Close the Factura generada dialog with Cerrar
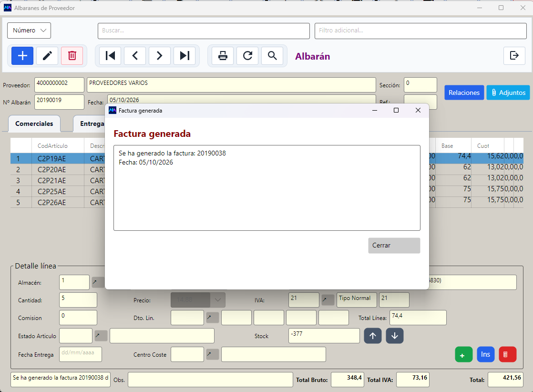 coord(394,246)
